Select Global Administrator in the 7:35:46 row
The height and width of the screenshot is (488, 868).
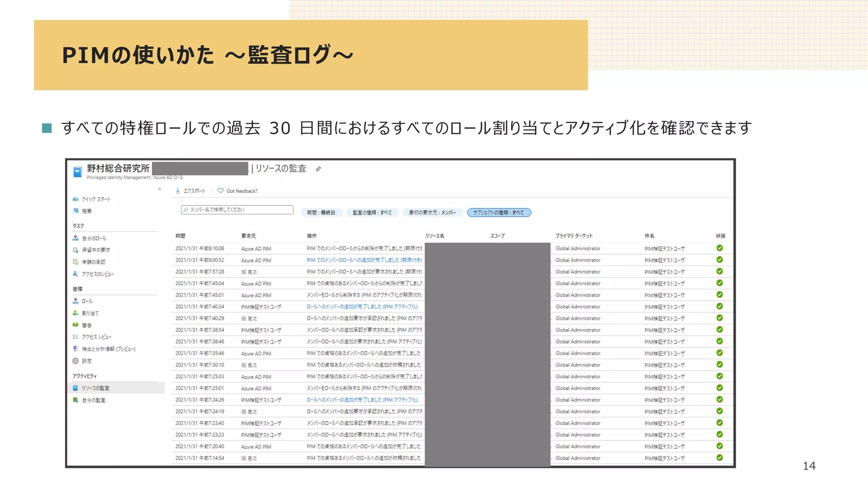pos(578,353)
